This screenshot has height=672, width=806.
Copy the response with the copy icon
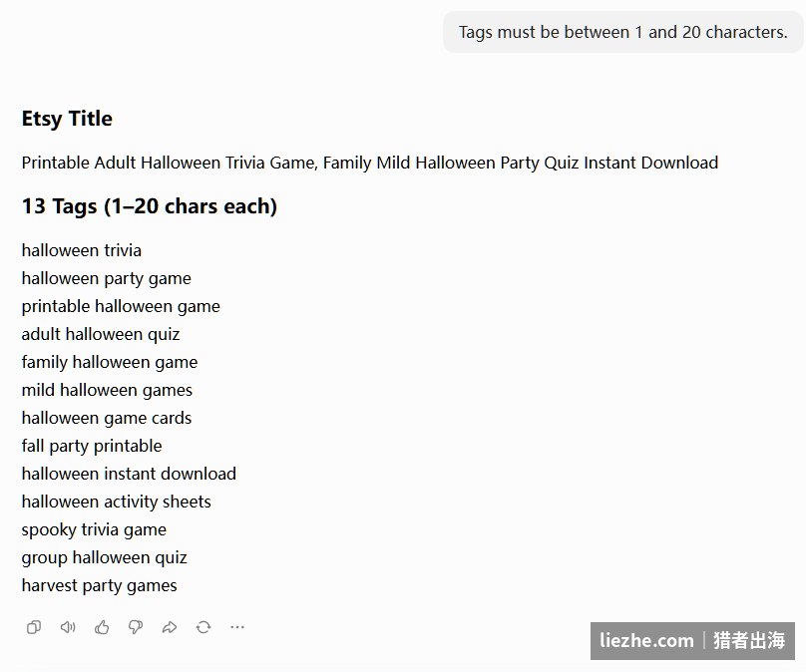[x=34, y=627]
